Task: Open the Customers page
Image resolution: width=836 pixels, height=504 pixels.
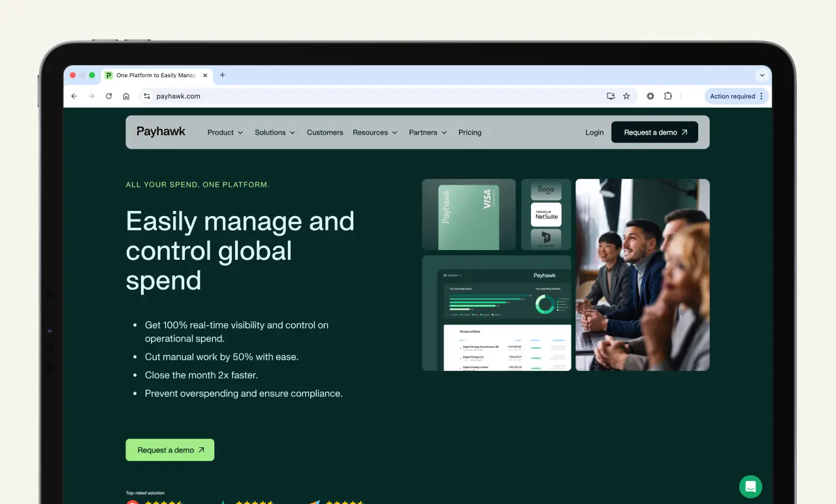Action: pyautogui.click(x=325, y=133)
